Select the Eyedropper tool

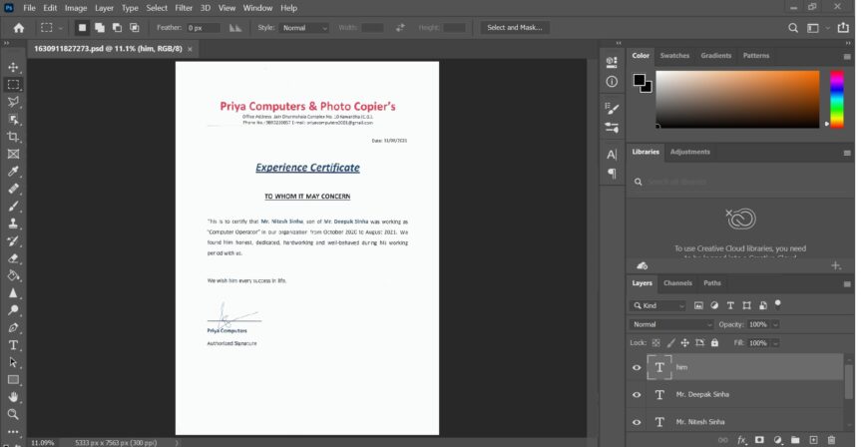[13, 172]
